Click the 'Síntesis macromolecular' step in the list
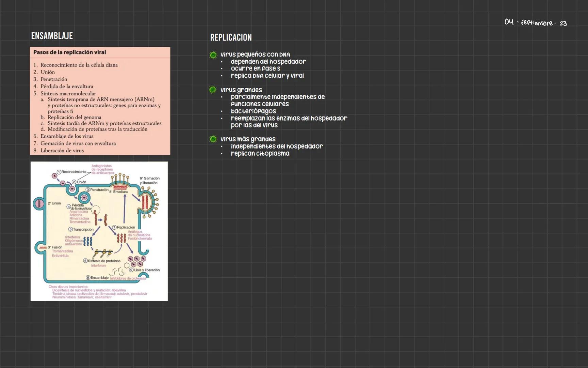 coord(68,93)
